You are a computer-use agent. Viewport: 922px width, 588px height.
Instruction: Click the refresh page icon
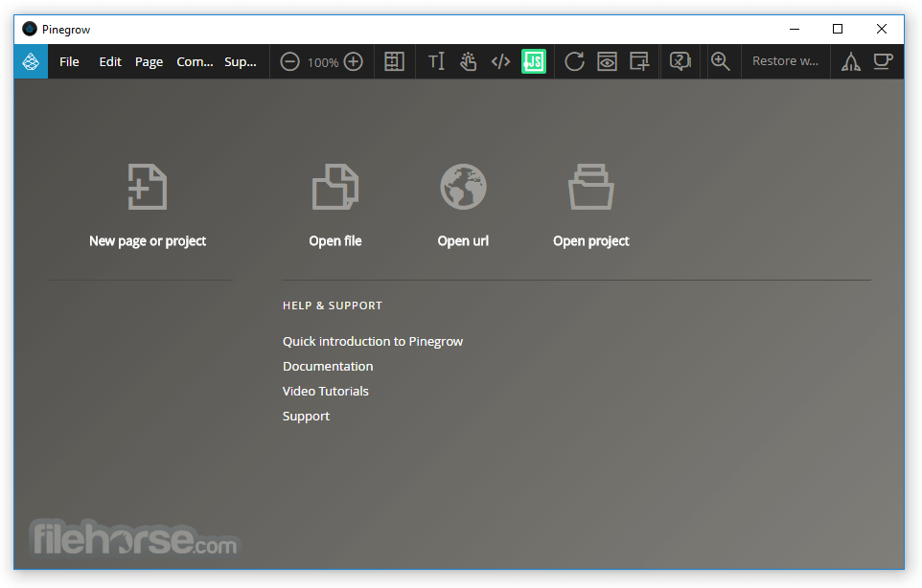tap(574, 61)
